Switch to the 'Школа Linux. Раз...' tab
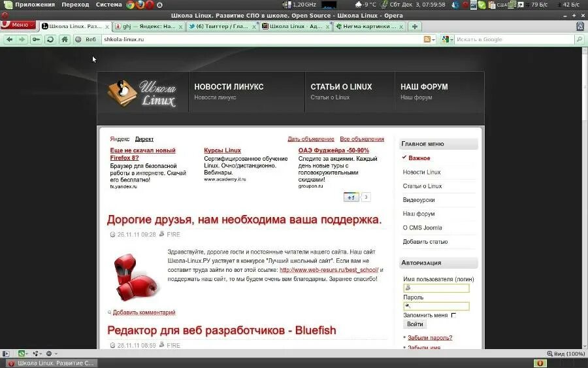 pyautogui.click(x=75, y=27)
